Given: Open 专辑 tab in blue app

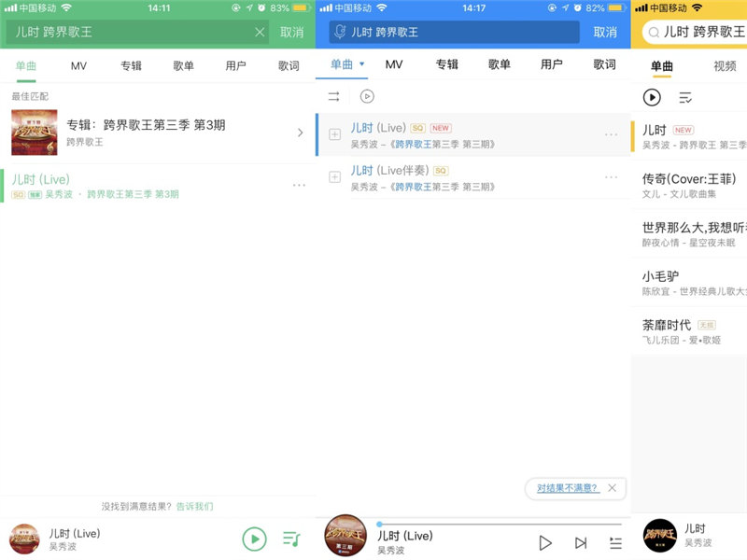Looking at the screenshot, I should click(447, 64).
